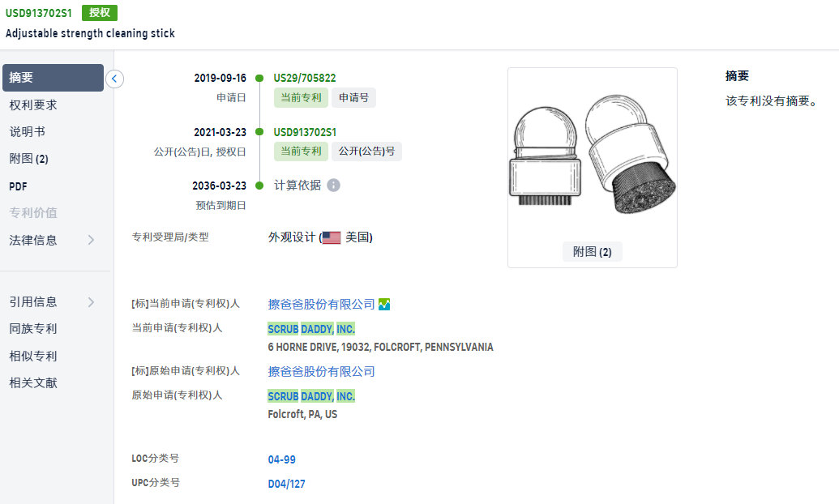839x504 pixels.
Task: Open the info icon beside 计算依据
Action: click(x=333, y=185)
